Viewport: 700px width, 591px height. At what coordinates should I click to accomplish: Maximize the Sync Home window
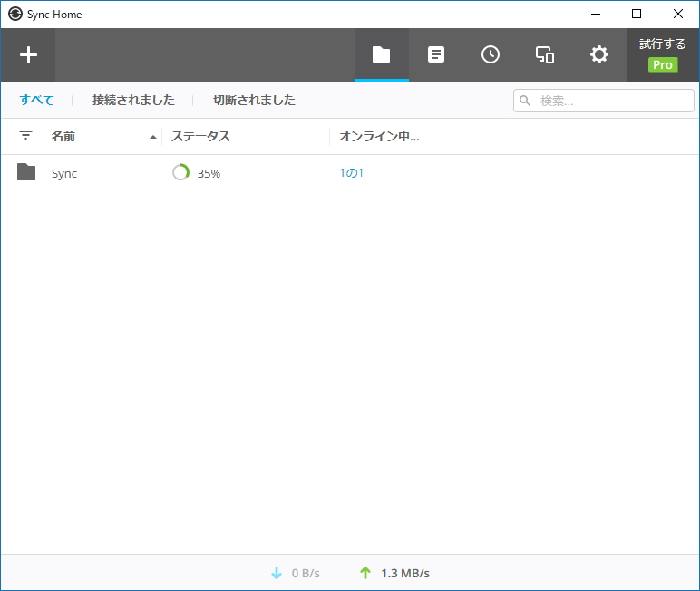pos(637,14)
